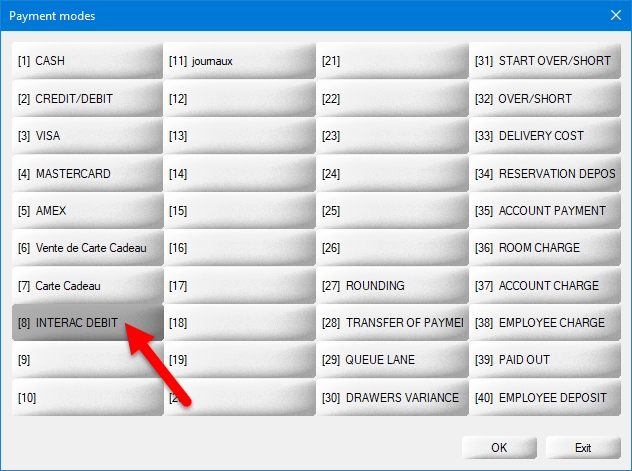Select the CASH payment mode
Screen dimensions: 632x471
87,61
